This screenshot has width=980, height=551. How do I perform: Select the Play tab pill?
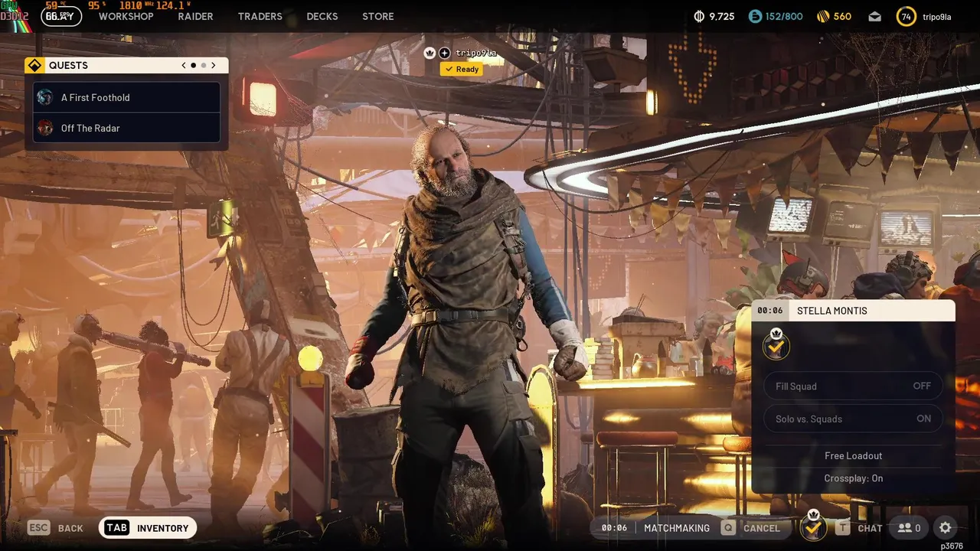(x=61, y=16)
